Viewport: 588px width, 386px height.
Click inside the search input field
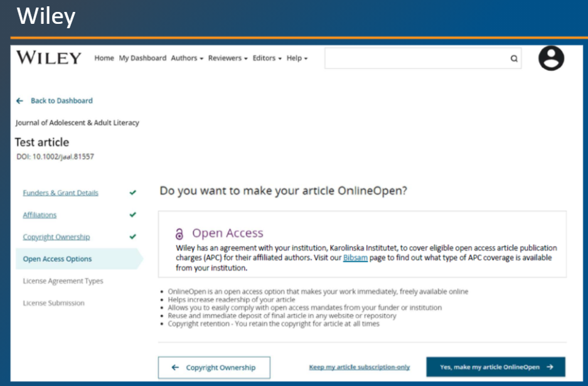[414, 58]
